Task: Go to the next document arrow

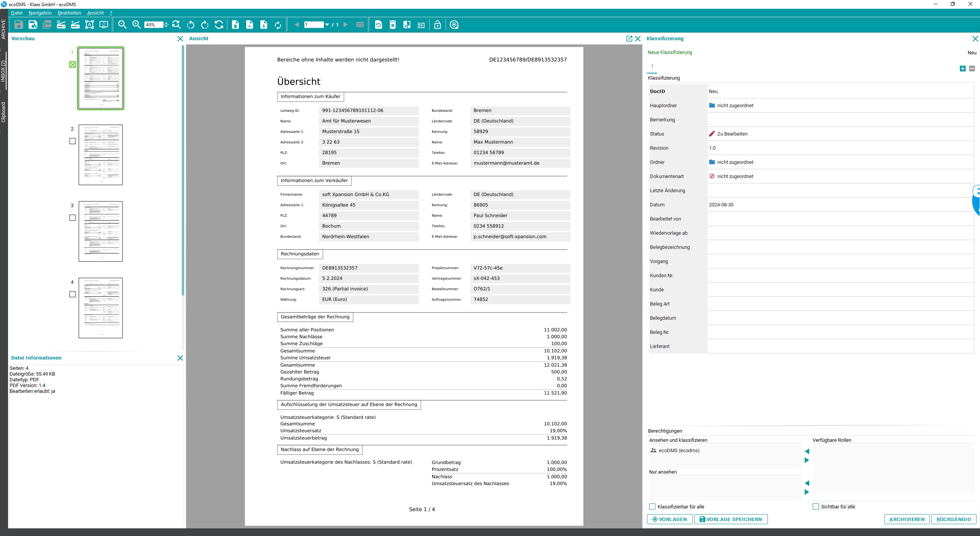Action: point(346,25)
